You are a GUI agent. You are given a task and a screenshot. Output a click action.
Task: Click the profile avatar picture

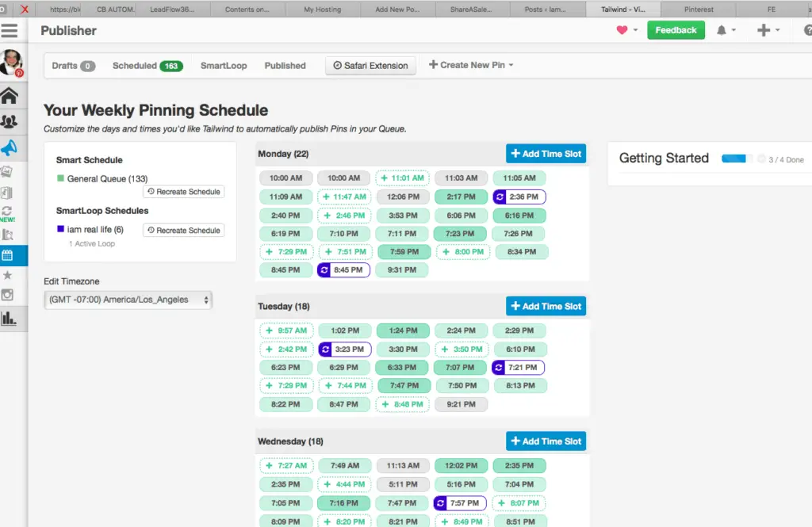point(11,63)
